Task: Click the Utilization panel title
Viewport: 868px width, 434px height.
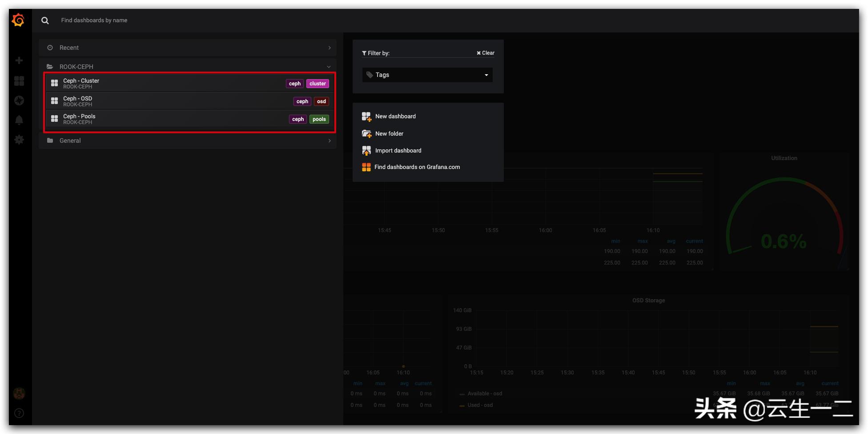Action: [x=784, y=158]
